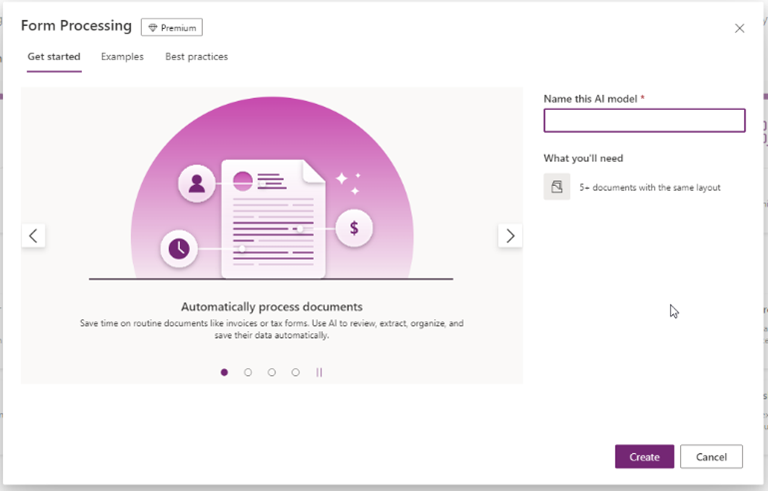The height and width of the screenshot is (491, 768).
Task: Click the 'Automatically process documents' heading
Action: pyautogui.click(x=272, y=307)
